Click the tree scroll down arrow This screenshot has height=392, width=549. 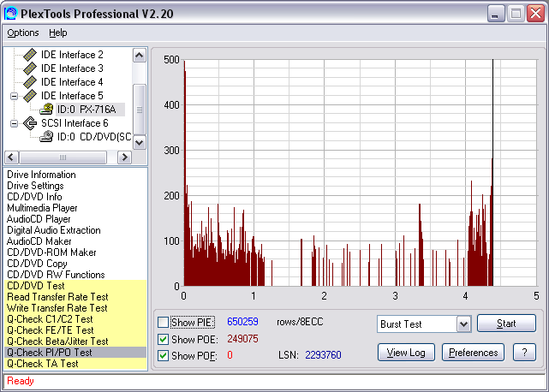coord(140,142)
